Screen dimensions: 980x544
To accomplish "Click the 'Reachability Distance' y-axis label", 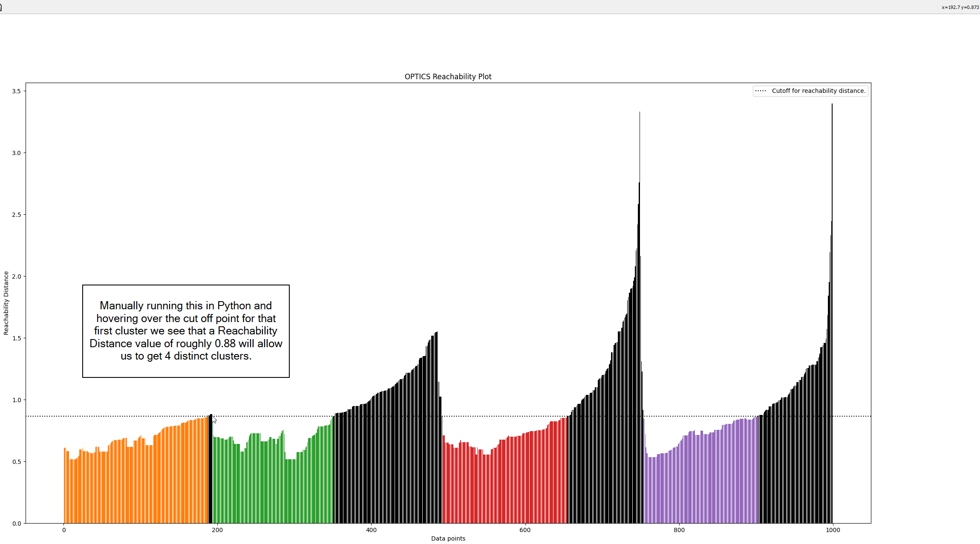I will tap(6, 303).
